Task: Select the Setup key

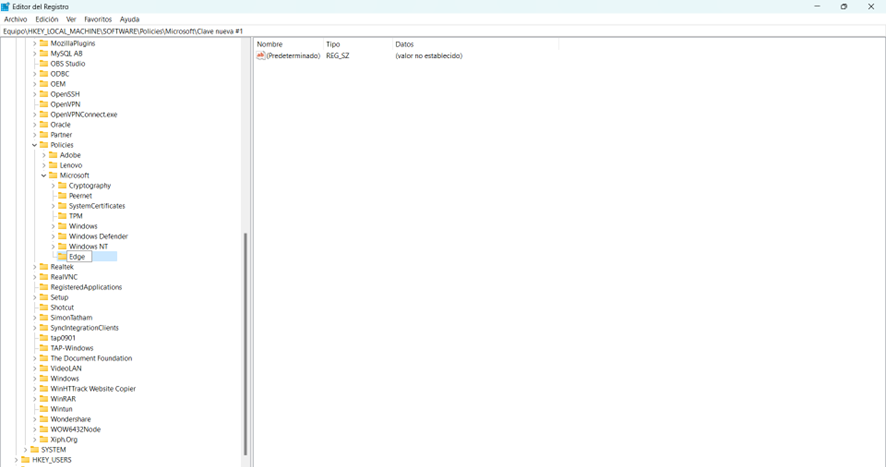Action: click(x=59, y=297)
